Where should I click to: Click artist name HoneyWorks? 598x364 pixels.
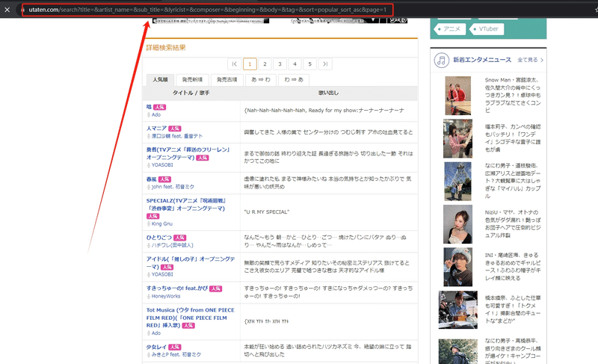coord(166,296)
